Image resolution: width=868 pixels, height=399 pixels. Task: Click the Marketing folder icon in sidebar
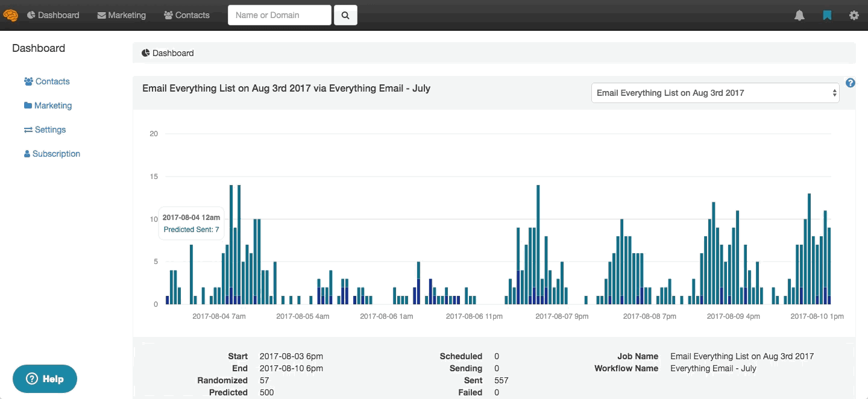tap(28, 105)
